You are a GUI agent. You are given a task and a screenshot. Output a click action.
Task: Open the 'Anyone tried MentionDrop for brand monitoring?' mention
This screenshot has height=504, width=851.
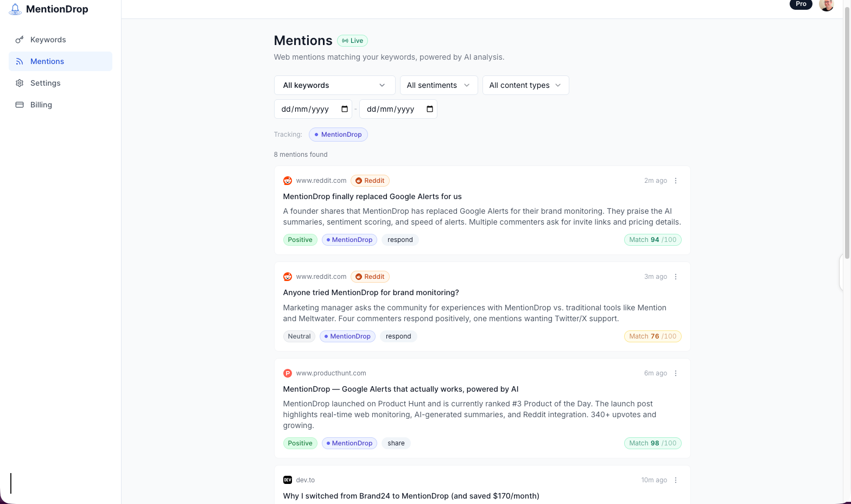point(371,292)
